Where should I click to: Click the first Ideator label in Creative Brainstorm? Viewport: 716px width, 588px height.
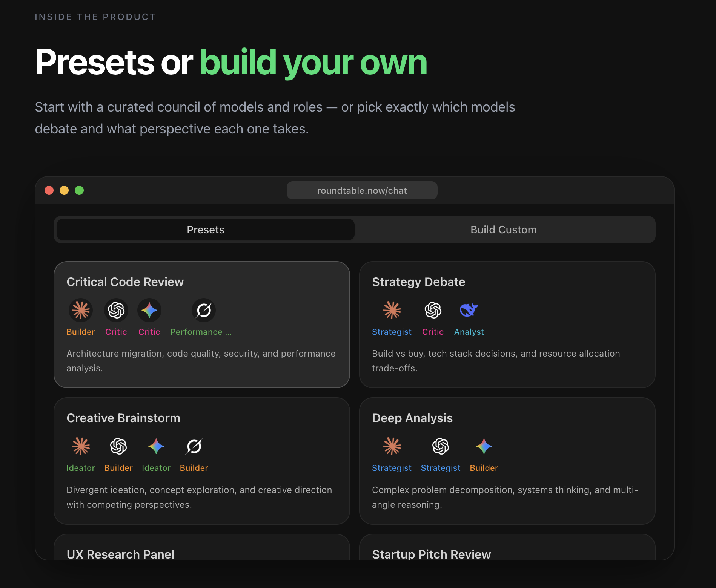pyautogui.click(x=81, y=468)
